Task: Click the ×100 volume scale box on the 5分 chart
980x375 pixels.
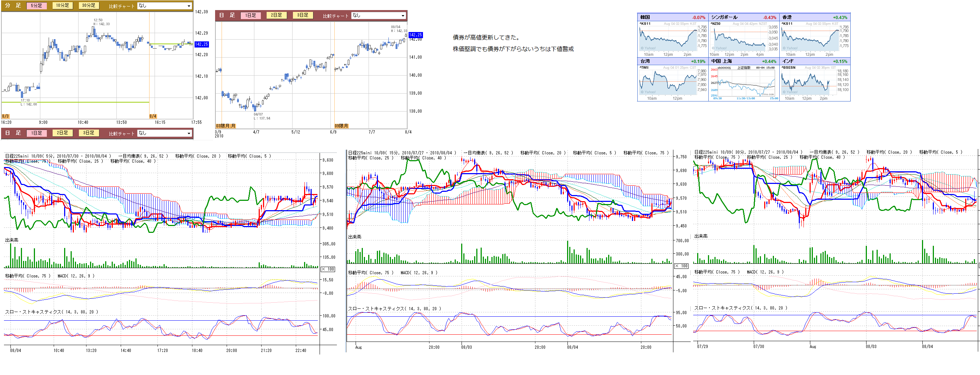Action: [x=328, y=269]
